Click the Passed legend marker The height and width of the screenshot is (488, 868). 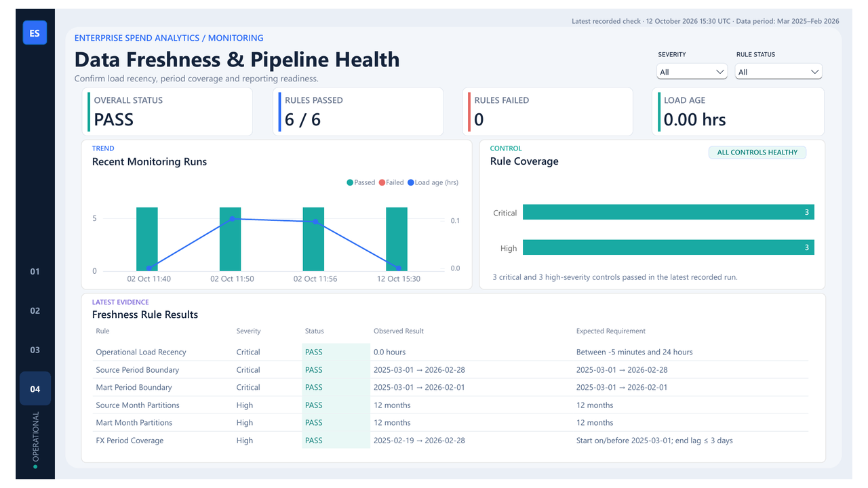[x=350, y=182]
